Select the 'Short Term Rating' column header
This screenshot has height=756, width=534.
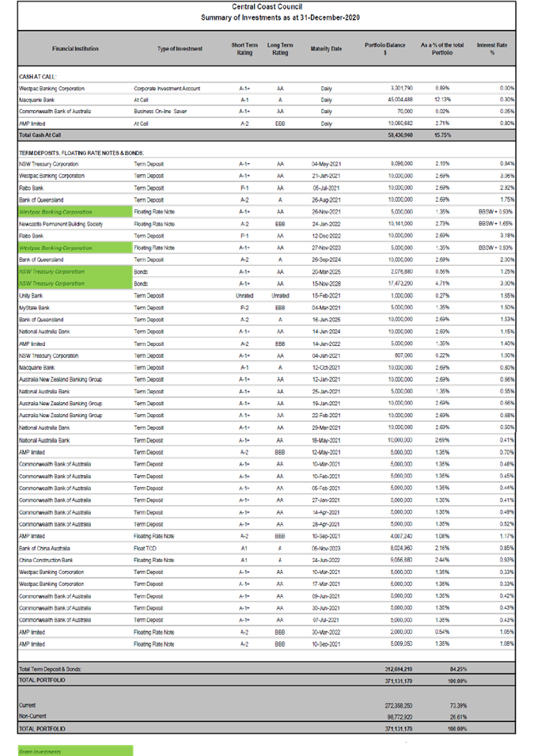[244, 49]
